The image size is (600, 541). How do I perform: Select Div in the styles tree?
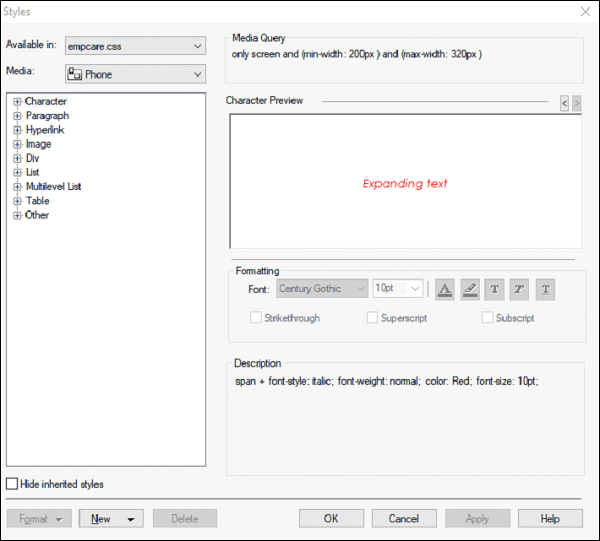(x=32, y=158)
